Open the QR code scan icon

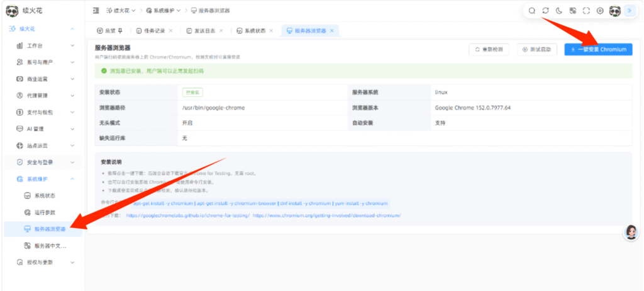pyautogui.click(x=572, y=11)
